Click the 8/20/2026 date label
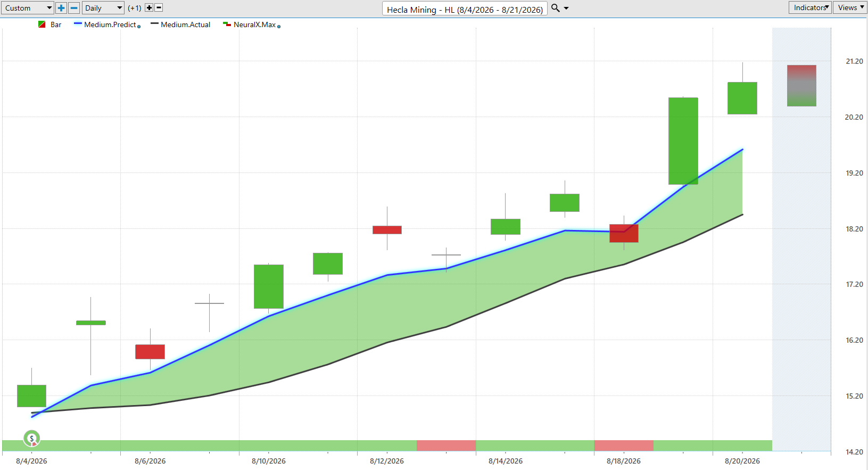 742,461
